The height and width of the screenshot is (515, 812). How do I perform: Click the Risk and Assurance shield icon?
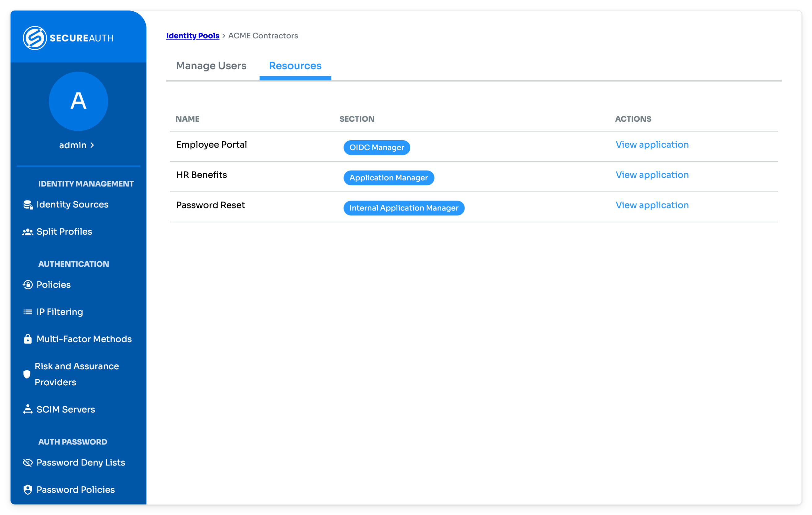click(27, 374)
